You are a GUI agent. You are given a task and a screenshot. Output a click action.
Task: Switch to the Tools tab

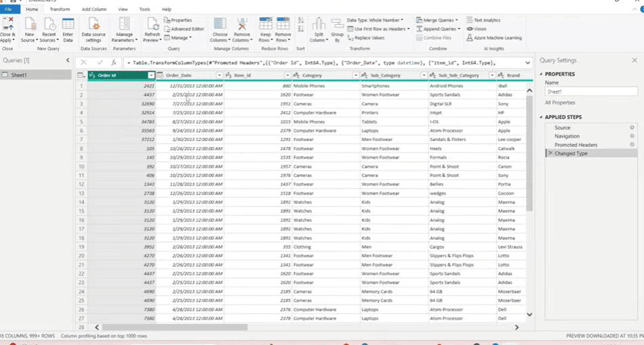[144, 9]
